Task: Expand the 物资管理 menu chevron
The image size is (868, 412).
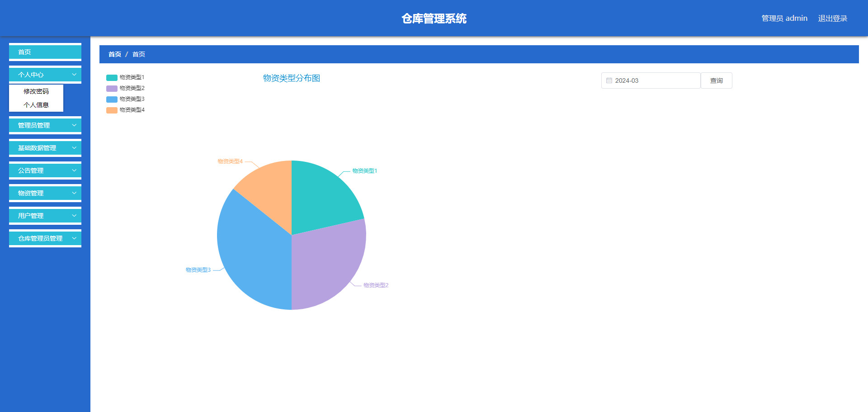Action: pyautogui.click(x=74, y=193)
